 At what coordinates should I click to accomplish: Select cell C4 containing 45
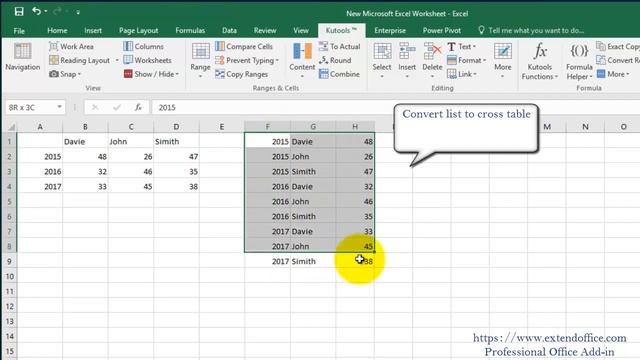pos(131,187)
